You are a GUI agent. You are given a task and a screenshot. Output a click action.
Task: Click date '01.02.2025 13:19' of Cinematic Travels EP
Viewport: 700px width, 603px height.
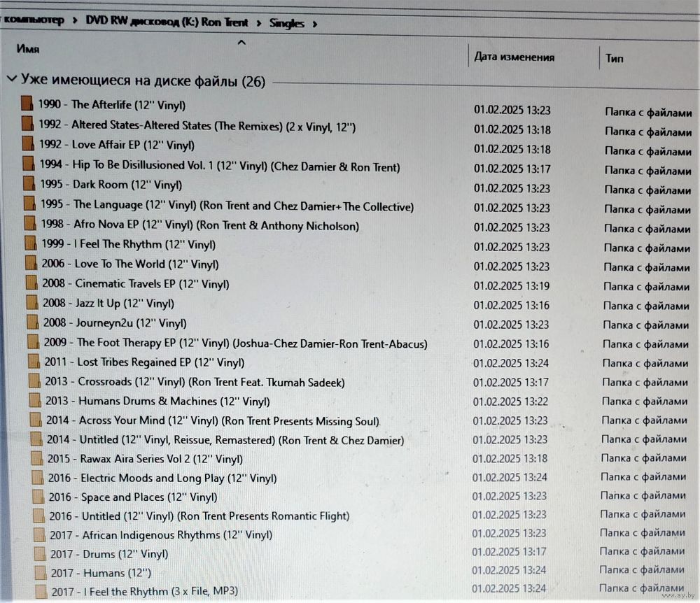coord(512,286)
